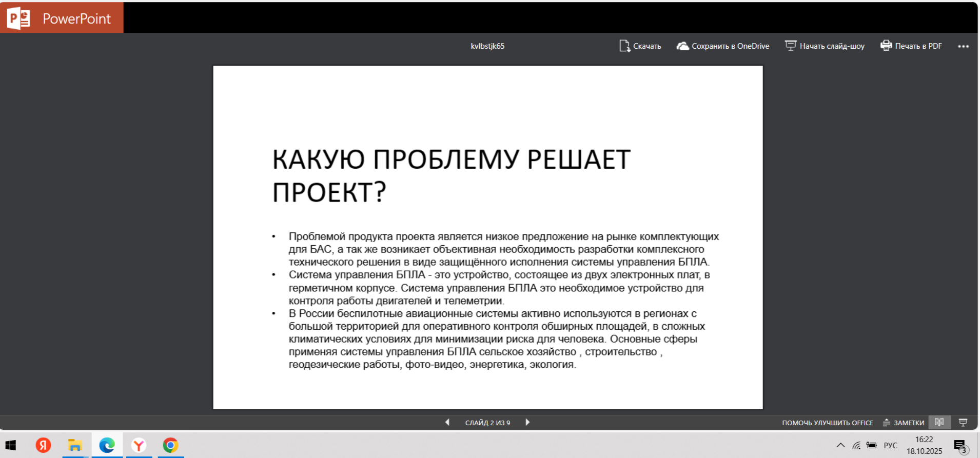
Task: Launch slideshow view icon in status bar
Action: tap(963, 422)
